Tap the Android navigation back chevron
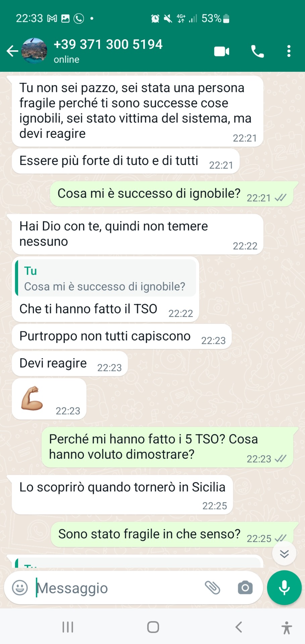Screen dimensions: 305x644 tap(239, 627)
